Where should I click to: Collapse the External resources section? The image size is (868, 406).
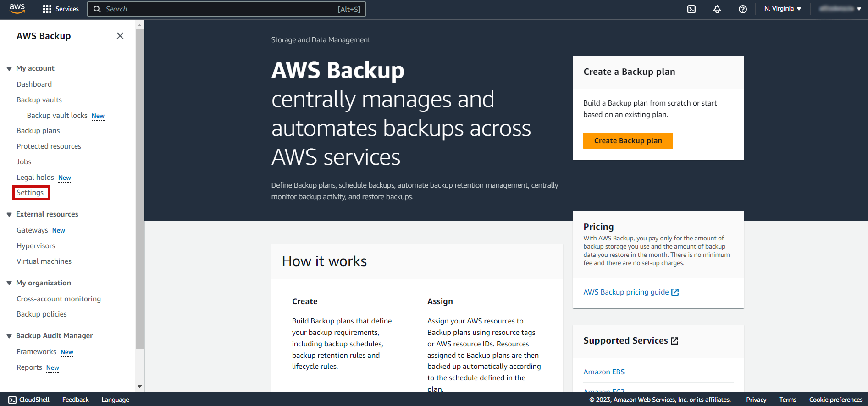point(9,215)
